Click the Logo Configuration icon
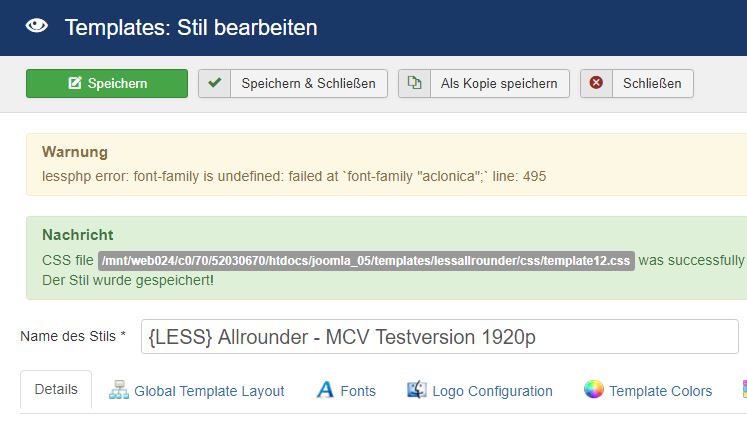The height and width of the screenshot is (435, 747). tap(417, 390)
